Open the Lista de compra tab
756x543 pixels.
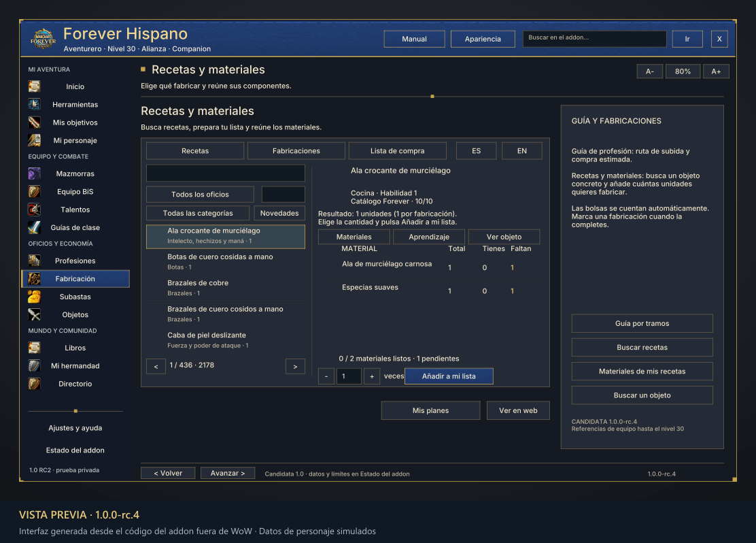[397, 150]
